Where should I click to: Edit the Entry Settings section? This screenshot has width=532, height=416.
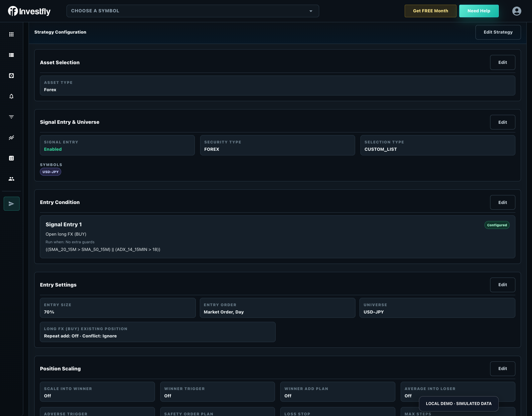point(502,285)
